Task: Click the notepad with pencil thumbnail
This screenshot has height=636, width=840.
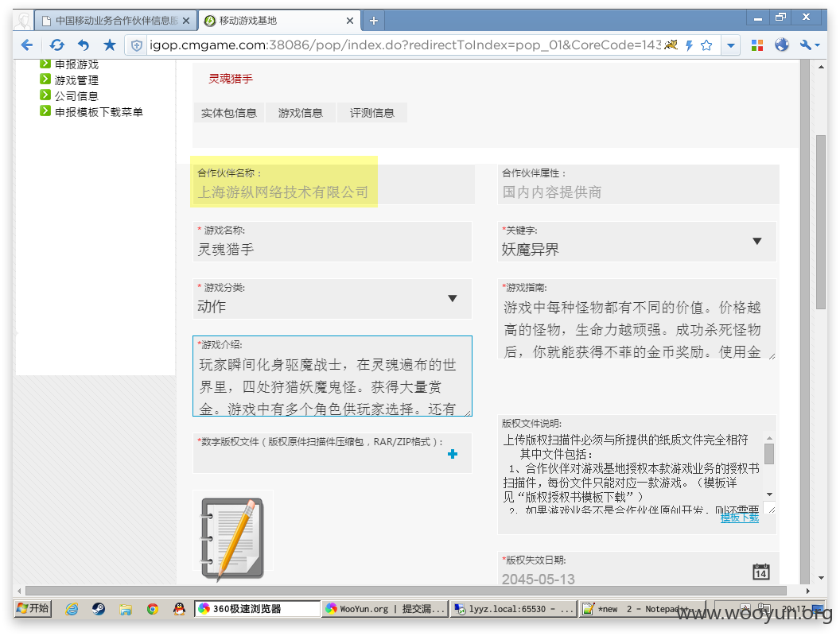Action: (232, 538)
